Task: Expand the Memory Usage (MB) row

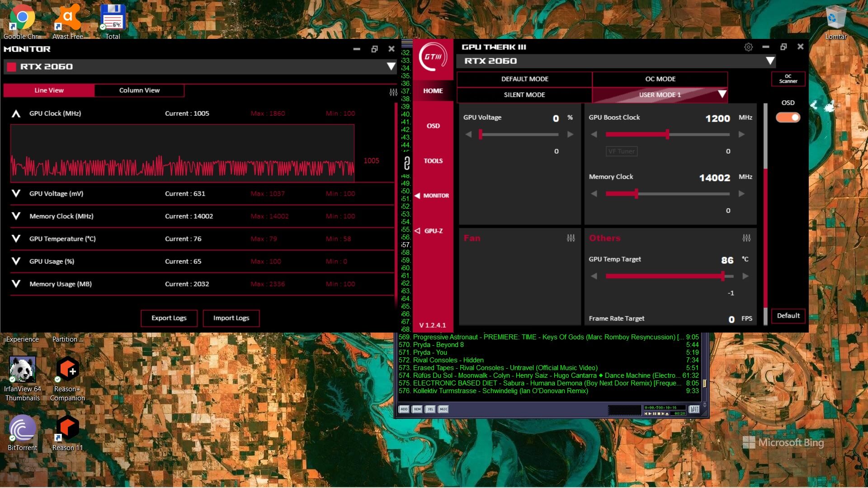Action: [16, 284]
